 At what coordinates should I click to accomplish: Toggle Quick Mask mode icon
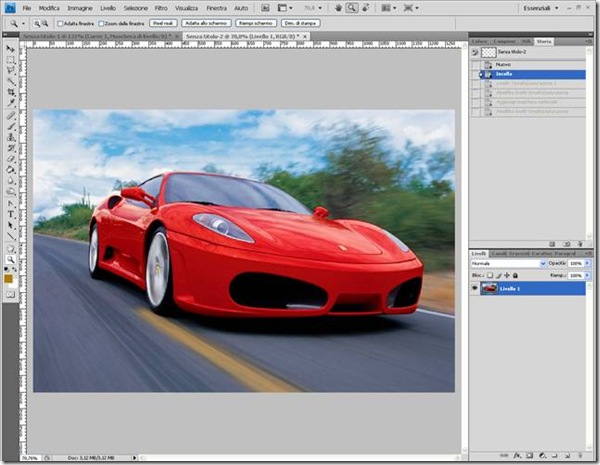(x=10, y=295)
